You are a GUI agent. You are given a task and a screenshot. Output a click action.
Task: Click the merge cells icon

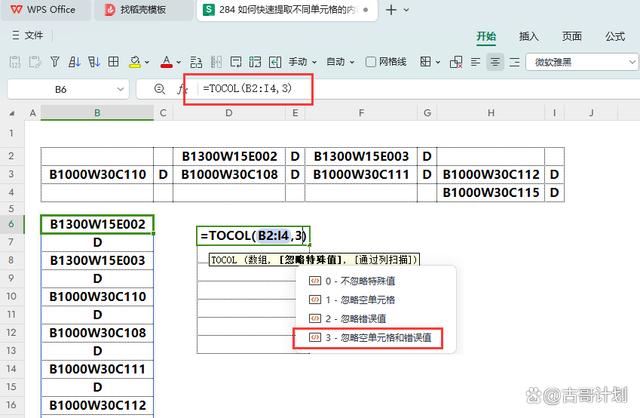coord(255,62)
